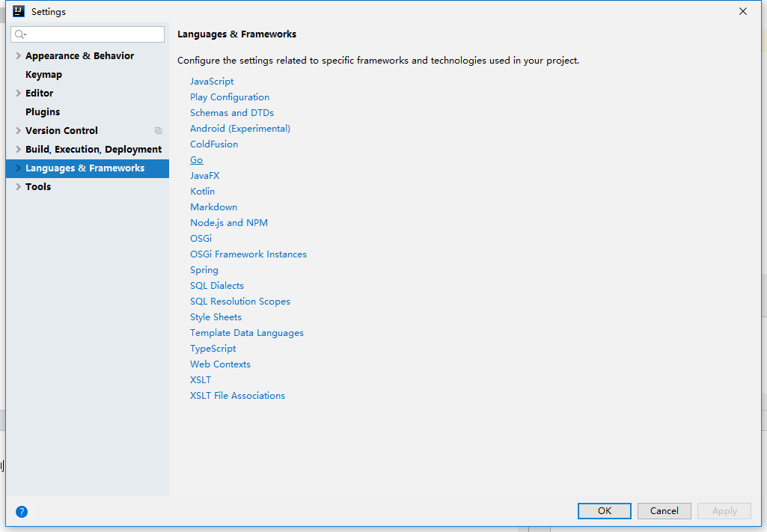Image resolution: width=767 pixels, height=532 pixels.
Task: Select Build, Execution, Deployment category
Action: point(94,149)
